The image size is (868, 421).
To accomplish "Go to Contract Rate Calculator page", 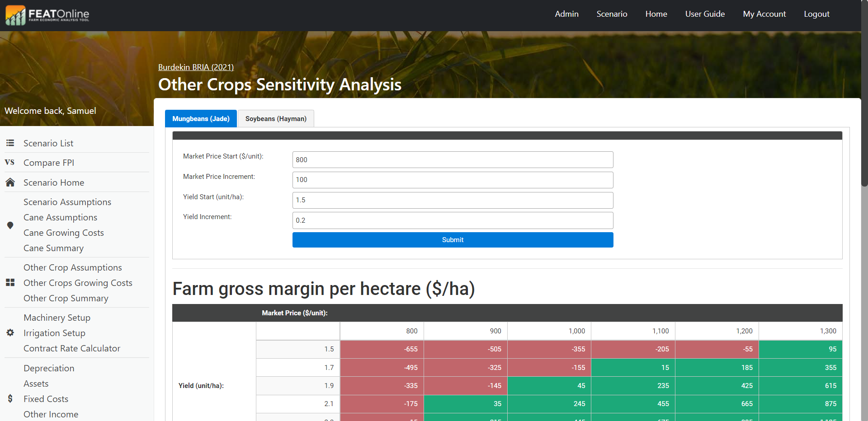I will [x=72, y=348].
